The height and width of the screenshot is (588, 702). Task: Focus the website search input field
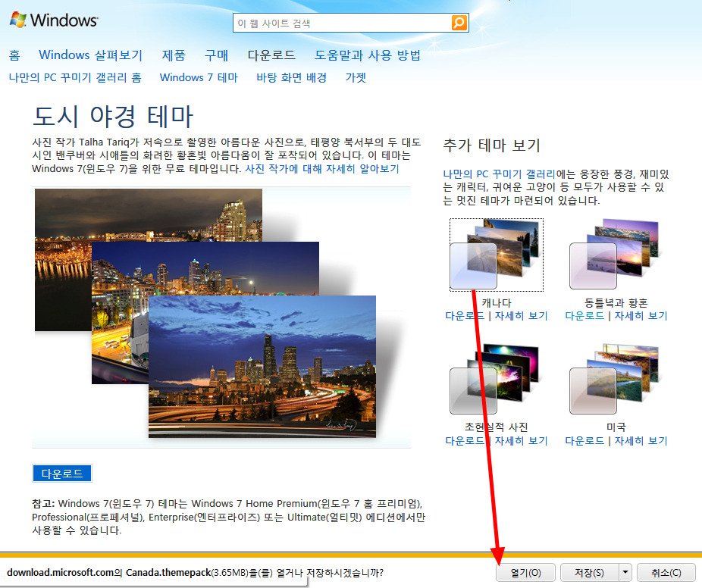point(341,23)
